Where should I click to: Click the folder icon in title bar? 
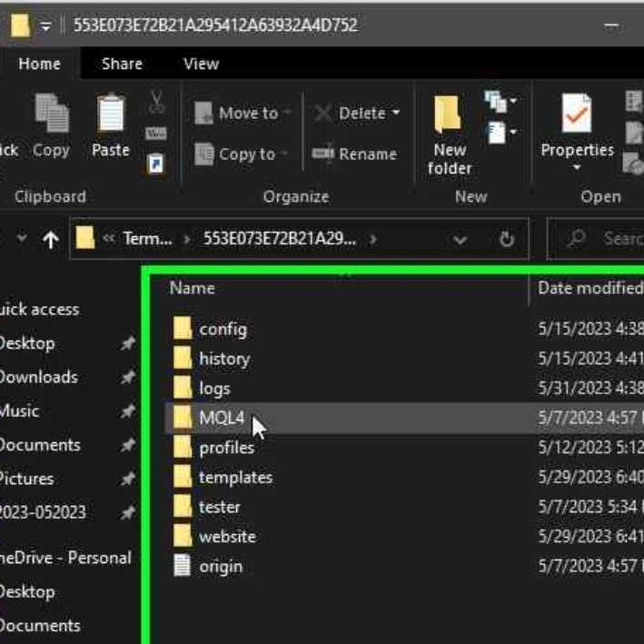pos(20,25)
